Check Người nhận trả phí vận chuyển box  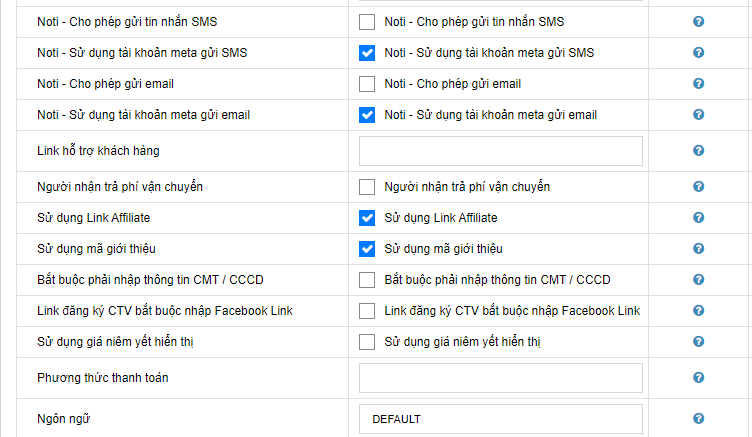pyautogui.click(x=367, y=186)
